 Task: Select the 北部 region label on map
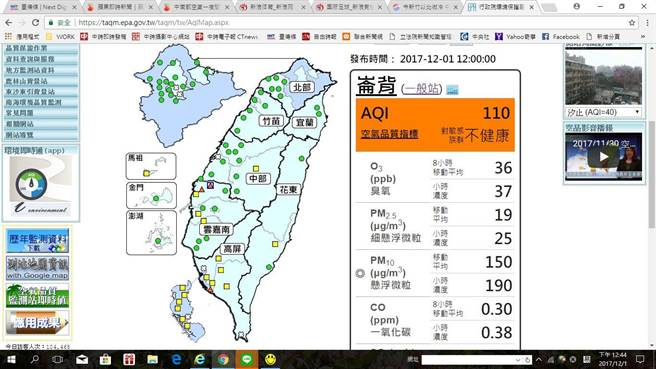pos(302,87)
